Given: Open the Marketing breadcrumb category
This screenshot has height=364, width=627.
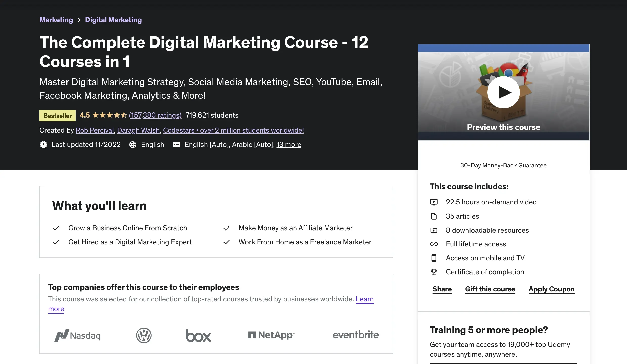Looking at the screenshot, I should [56, 20].
